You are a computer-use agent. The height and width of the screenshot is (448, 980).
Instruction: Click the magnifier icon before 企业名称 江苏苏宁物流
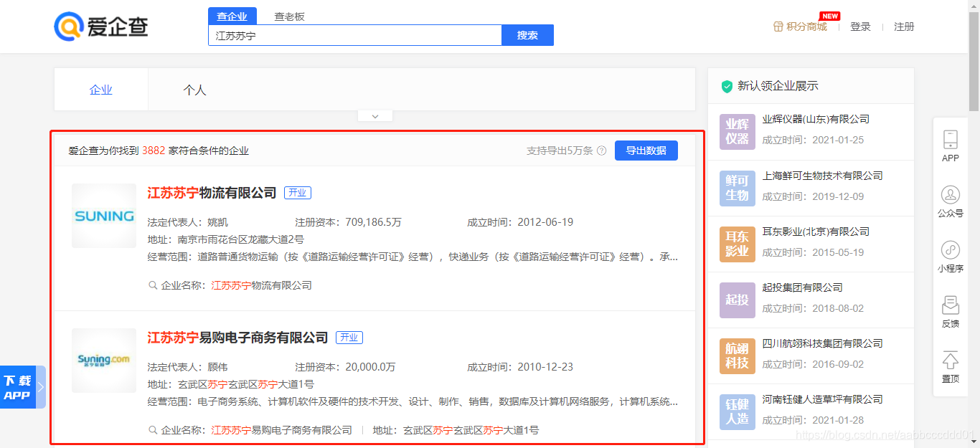tap(152, 285)
